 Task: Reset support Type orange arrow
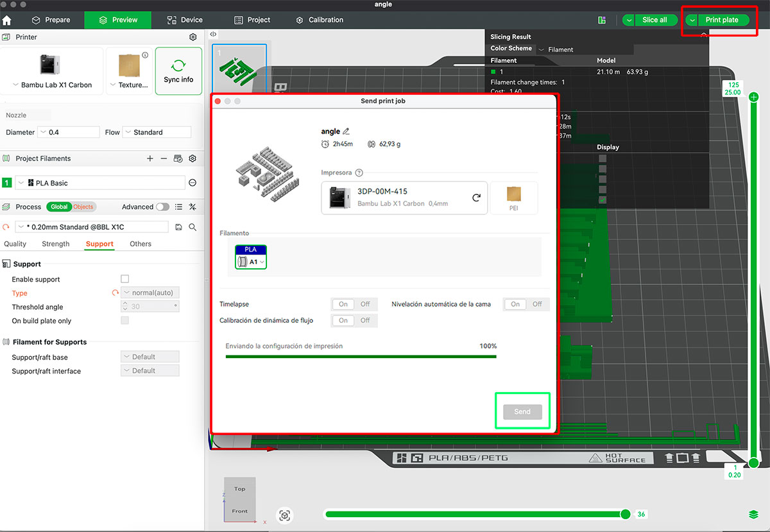pyautogui.click(x=116, y=293)
